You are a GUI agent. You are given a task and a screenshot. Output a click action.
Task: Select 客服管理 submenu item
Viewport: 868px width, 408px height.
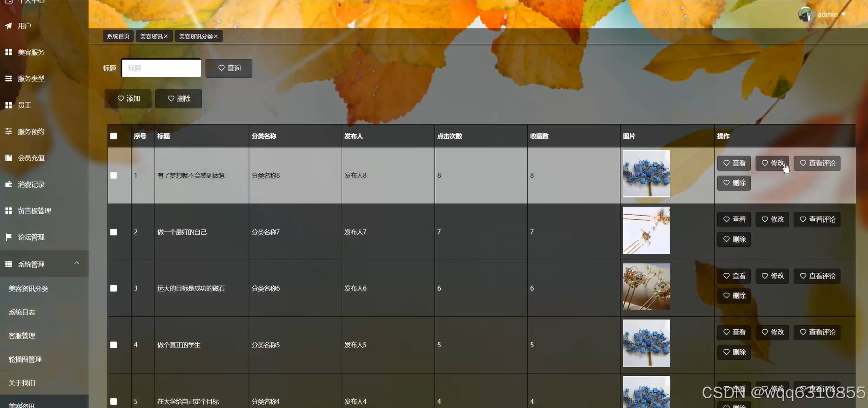pyautogui.click(x=44, y=336)
